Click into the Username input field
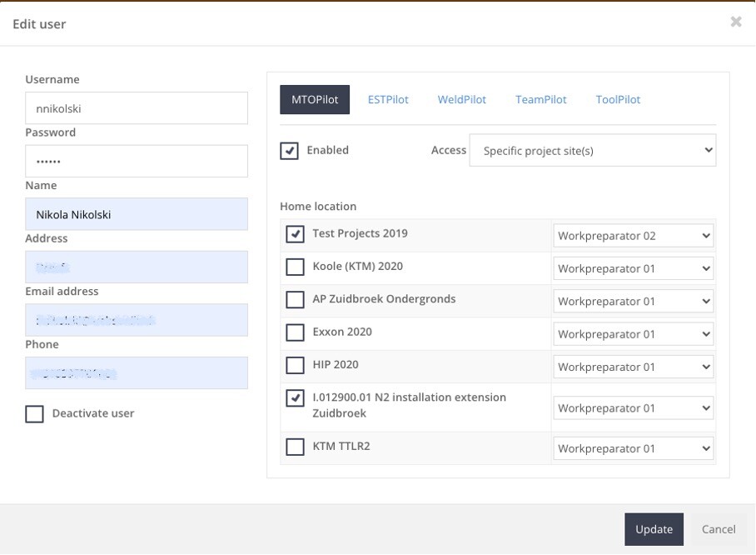Screen dimensions: 756x555 [x=137, y=108]
